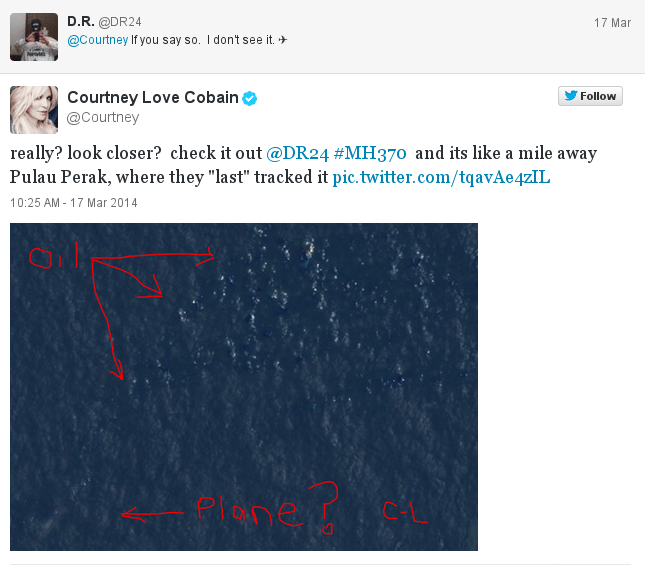
Task: Click the gray @DR24 handle beside D.R.
Action: point(117,20)
